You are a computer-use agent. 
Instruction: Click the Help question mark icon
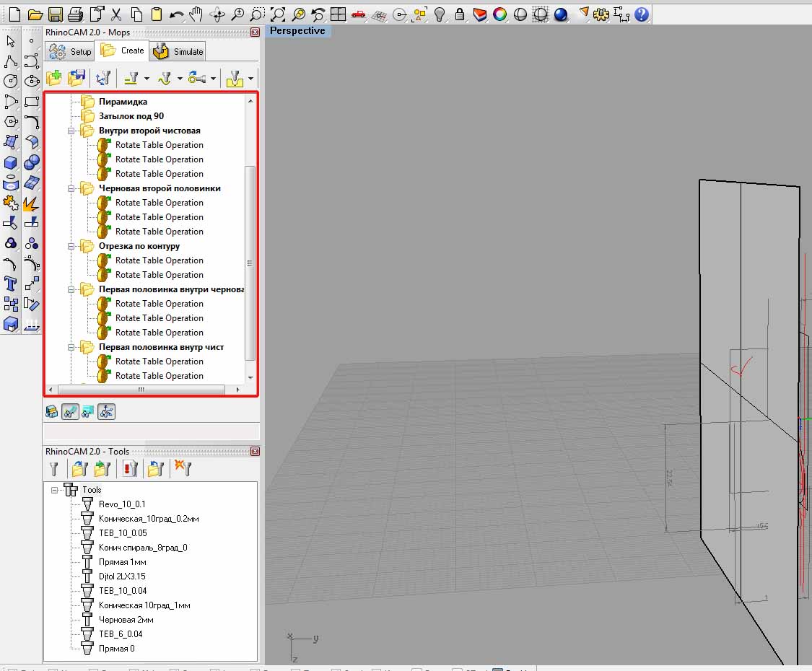(641, 14)
